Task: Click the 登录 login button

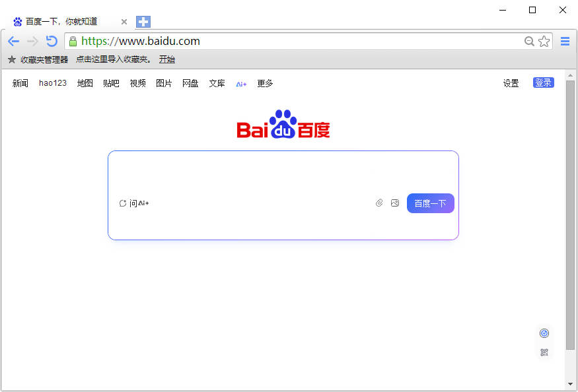Action: tap(544, 82)
